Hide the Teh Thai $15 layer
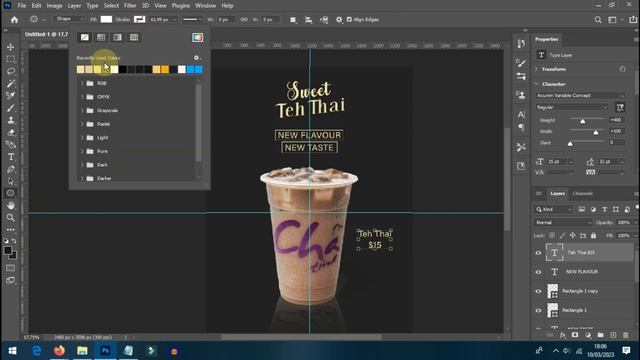Image resolution: width=640 pixels, height=360 pixels. pos(538,253)
